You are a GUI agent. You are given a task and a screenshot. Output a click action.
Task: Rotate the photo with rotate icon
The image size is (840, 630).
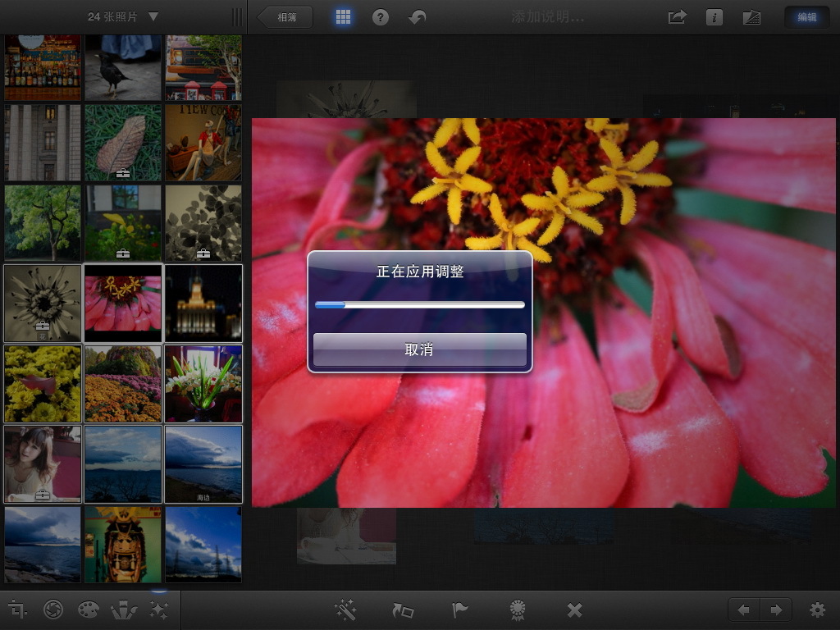pos(403,609)
